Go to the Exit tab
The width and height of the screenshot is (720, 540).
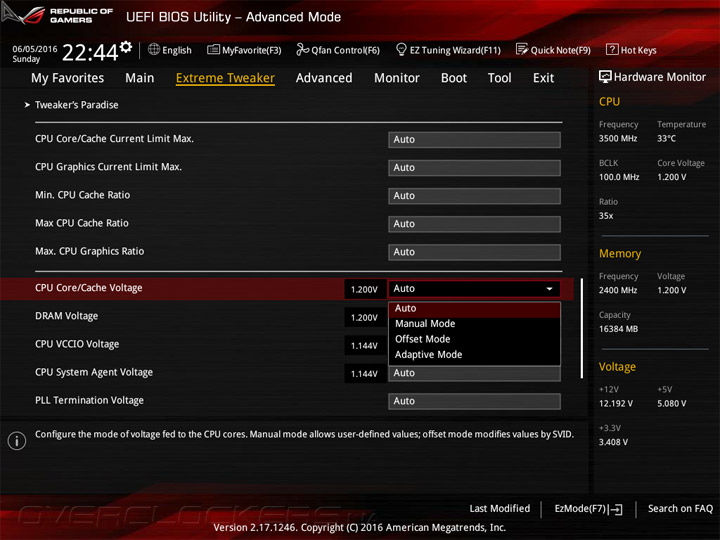click(x=543, y=78)
